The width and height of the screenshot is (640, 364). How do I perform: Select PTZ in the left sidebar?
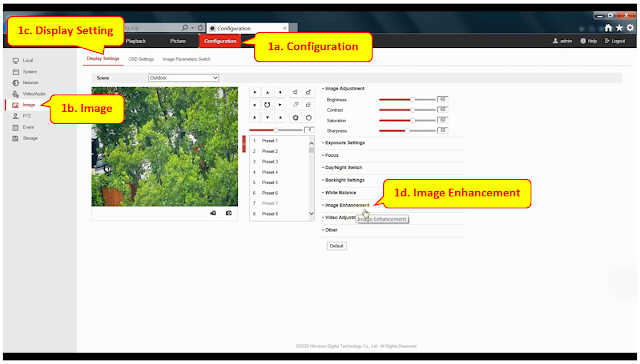click(x=27, y=116)
